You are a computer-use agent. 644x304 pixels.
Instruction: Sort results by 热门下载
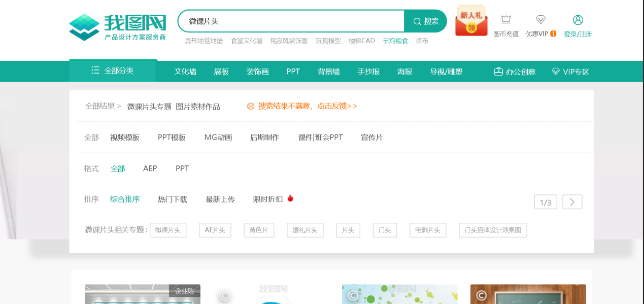point(172,199)
